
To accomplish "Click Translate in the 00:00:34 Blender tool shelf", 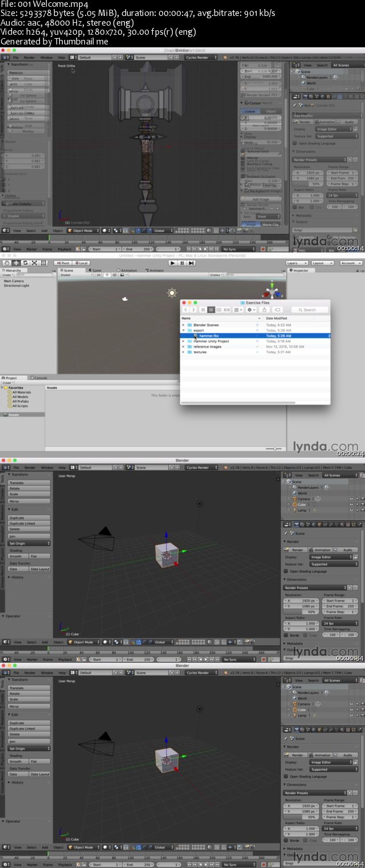I will pyautogui.click(x=29, y=482).
